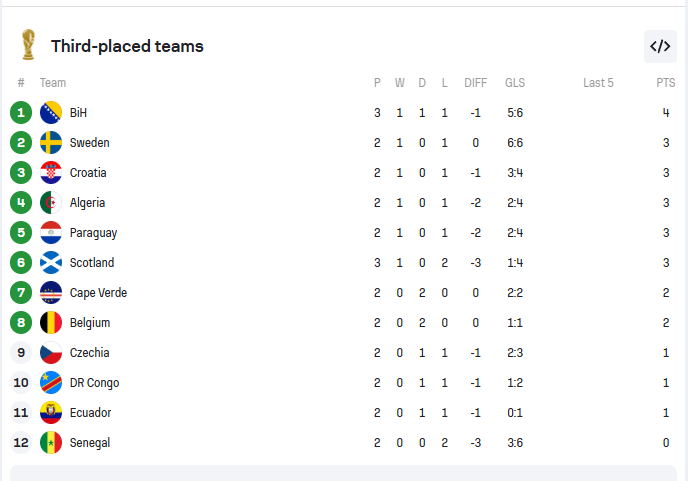Click the Senegal flag icon
Viewport: 688px width, 481px height.
click(x=51, y=442)
